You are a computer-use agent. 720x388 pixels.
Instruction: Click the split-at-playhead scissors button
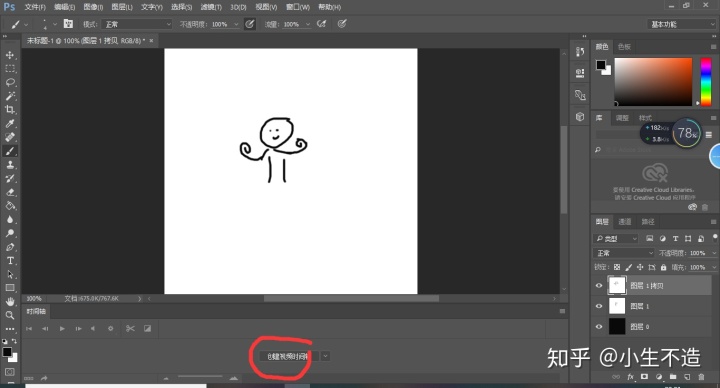coord(130,328)
